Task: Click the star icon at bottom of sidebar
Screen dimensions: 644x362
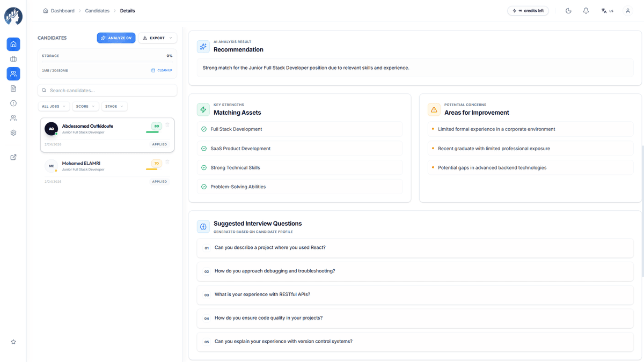Action: 13,342
